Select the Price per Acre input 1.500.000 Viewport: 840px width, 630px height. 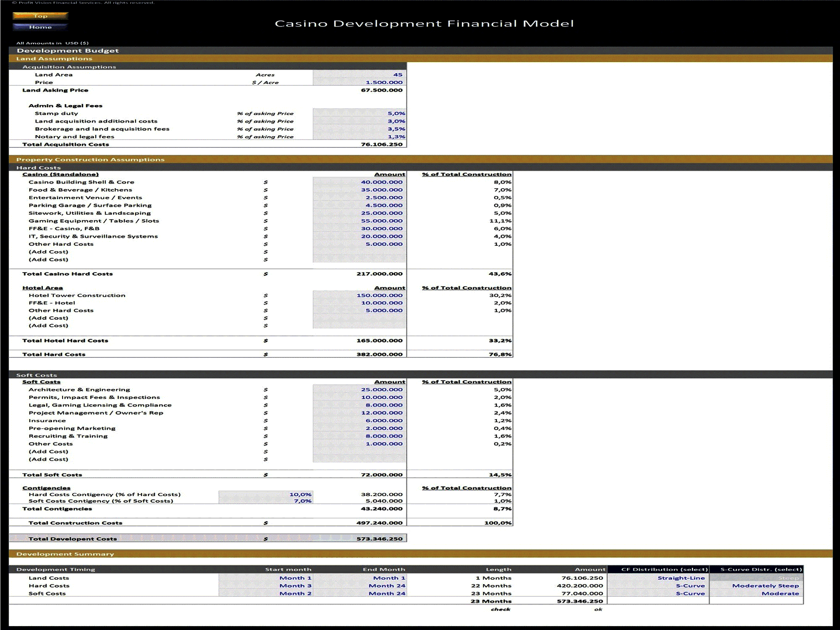click(359, 82)
